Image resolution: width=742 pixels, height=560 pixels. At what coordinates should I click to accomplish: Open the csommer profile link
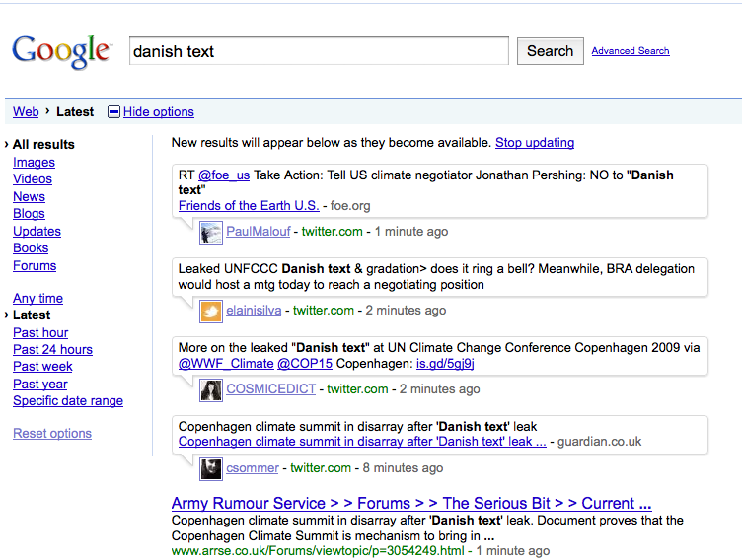tap(253, 468)
